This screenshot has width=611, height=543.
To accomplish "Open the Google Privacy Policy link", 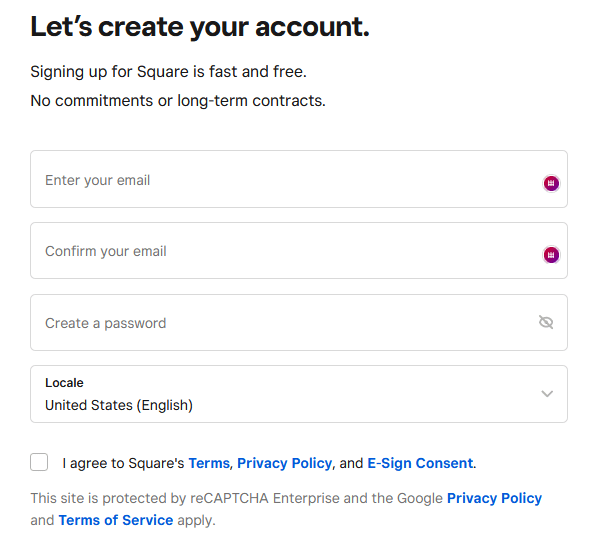I will 494,498.
